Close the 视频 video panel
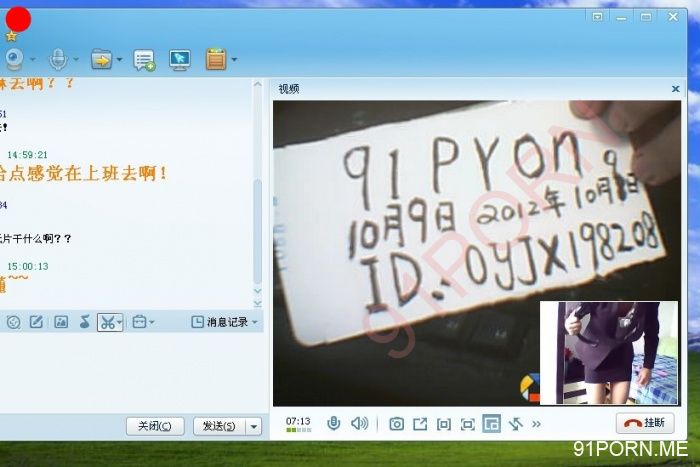 [675, 89]
